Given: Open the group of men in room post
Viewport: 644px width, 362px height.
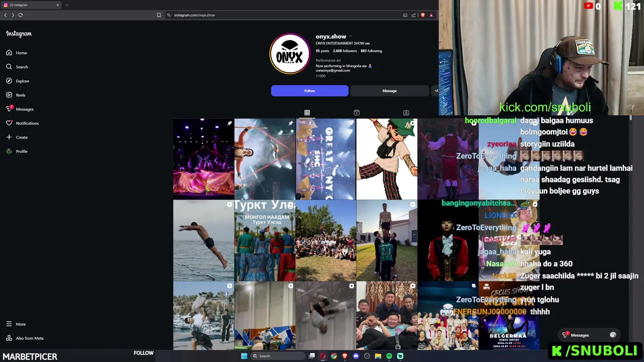Looking at the screenshot, I should pyautogui.click(x=386, y=315).
